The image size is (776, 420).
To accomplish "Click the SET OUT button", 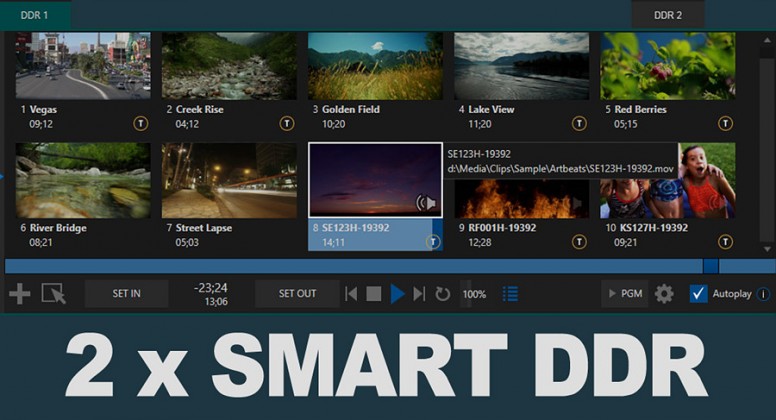I will [297, 293].
